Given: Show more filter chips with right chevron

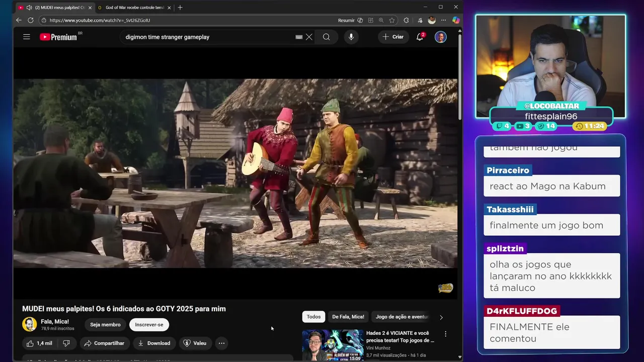Looking at the screenshot, I should pos(441,317).
